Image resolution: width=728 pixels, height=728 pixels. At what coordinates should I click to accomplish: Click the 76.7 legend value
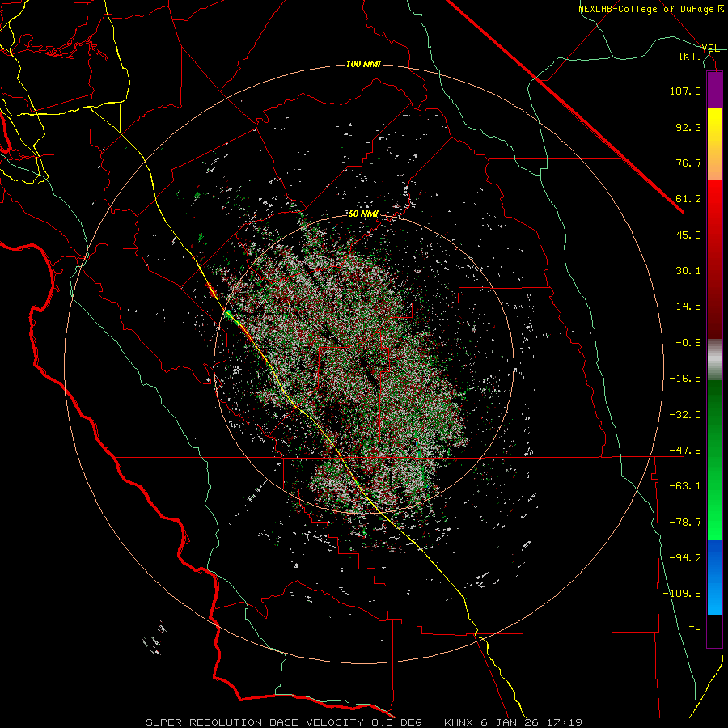click(688, 163)
